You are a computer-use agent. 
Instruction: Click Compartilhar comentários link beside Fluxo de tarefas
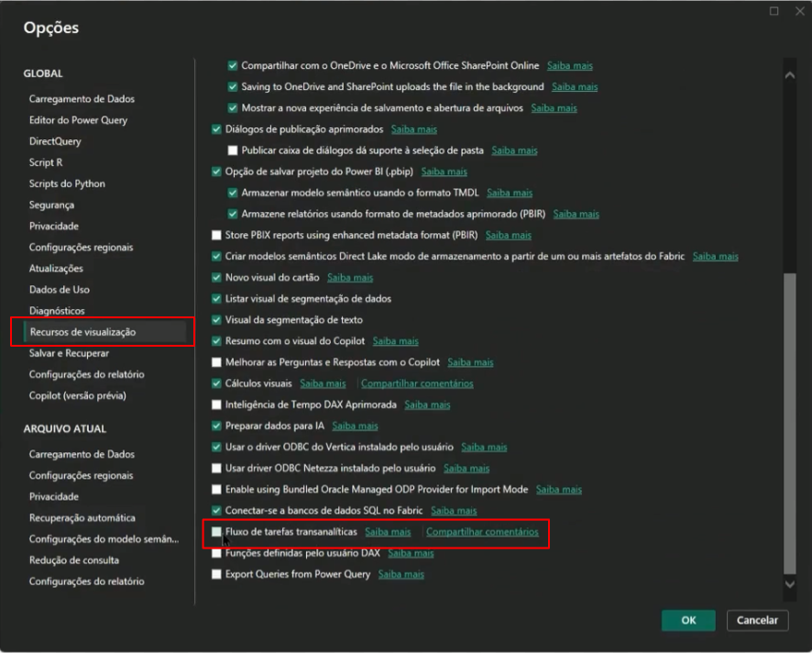pyautogui.click(x=482, y=532)
